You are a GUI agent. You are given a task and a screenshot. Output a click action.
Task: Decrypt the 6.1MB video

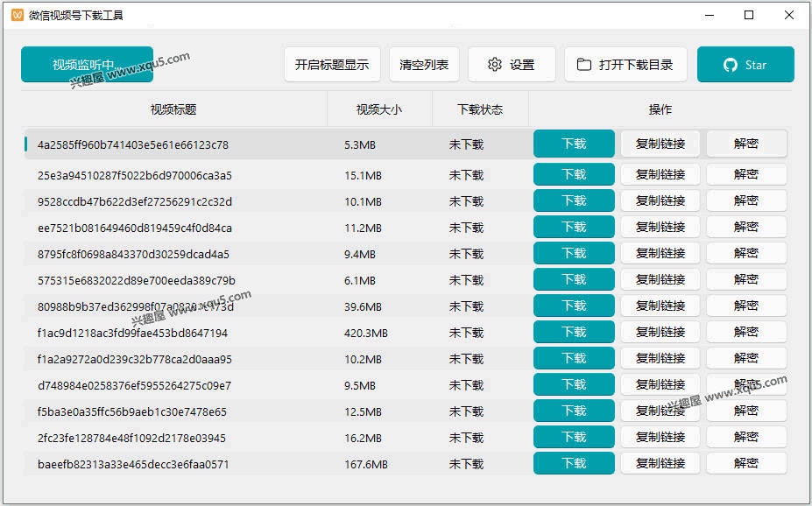pos(746,280)
